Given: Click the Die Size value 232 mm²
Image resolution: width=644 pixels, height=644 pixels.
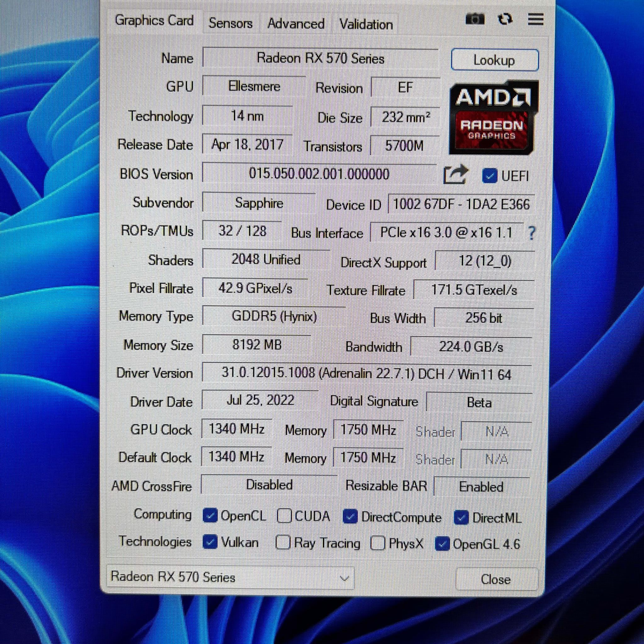Looking at the screenshot, I should click(x=405, y=117).
